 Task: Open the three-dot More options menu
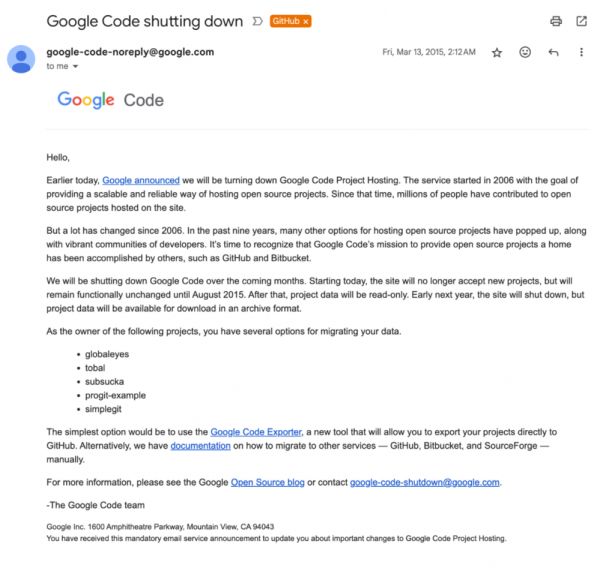point(581,52)
